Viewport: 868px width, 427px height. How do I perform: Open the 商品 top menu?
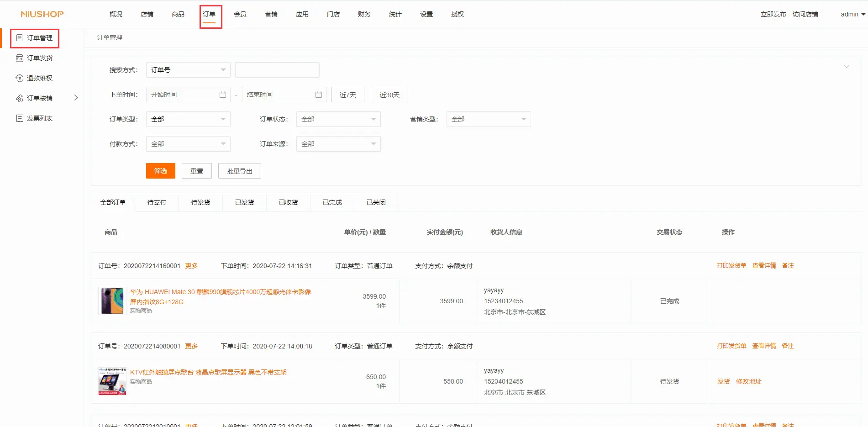coord(178,14)
